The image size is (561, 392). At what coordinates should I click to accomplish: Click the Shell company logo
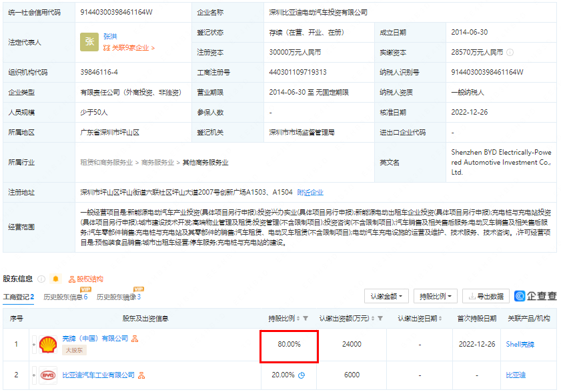point(48,345)
